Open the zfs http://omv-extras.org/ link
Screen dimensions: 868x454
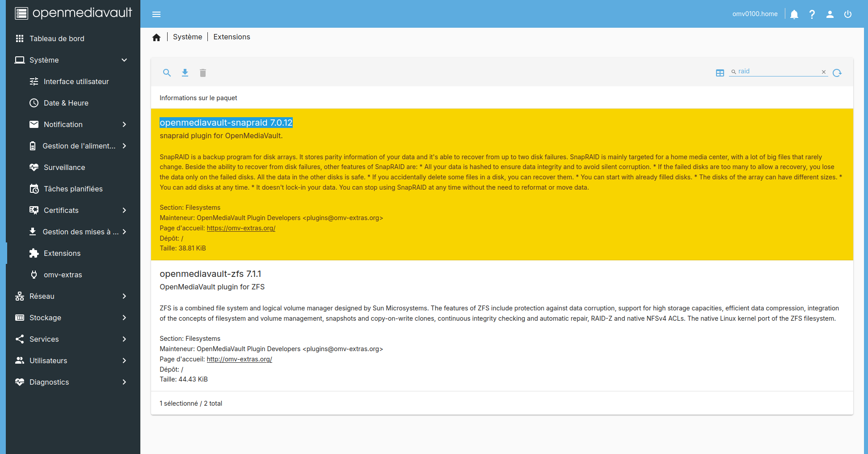pos(239,359)
